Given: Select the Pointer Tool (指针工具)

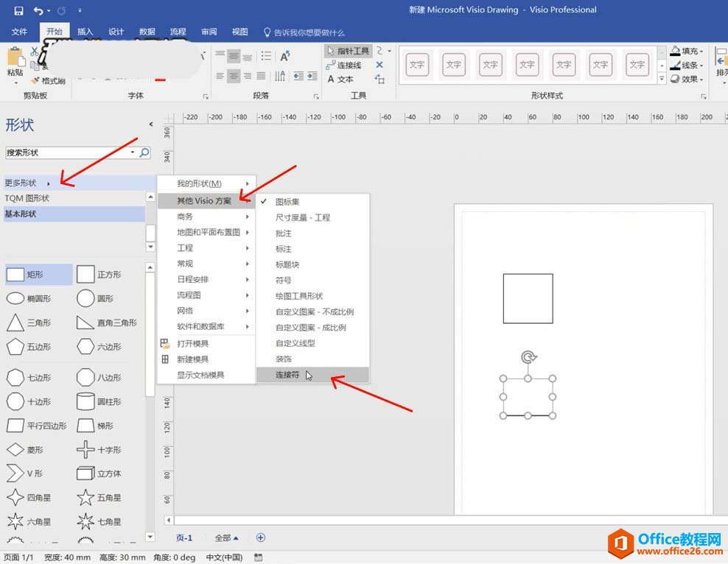Looking at the screenshot, I should 348,51.
